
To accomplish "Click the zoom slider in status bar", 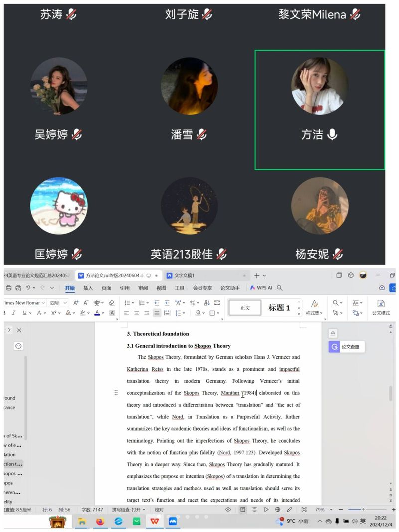I will tap(363, 509).
